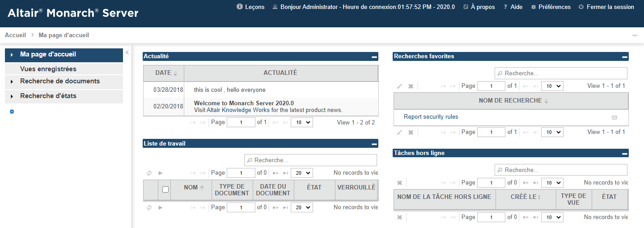Sort by the NOM DE RECHERCHE column header
The width and height of the screenshot is (644, 228).
click(511, 101)
